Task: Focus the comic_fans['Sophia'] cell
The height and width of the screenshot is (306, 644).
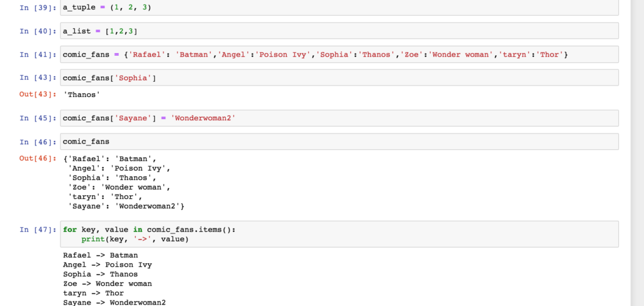Action: tap(339, 77)
